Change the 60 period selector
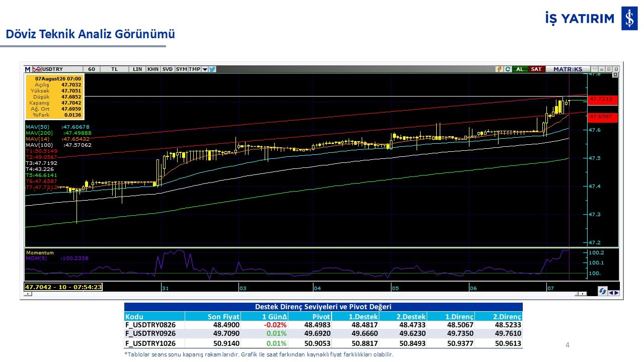Screen dimensions: 644x362 tap(91, 69)
